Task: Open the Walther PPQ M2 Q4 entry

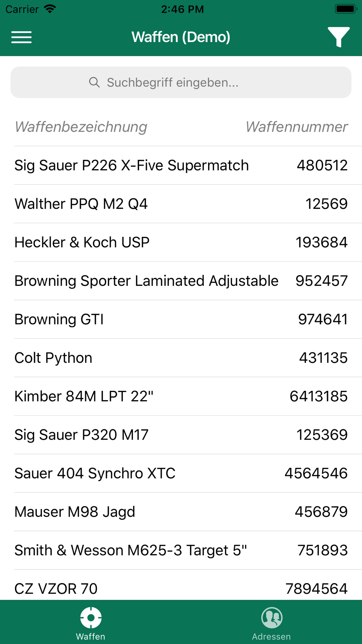Action: [181, 204]
